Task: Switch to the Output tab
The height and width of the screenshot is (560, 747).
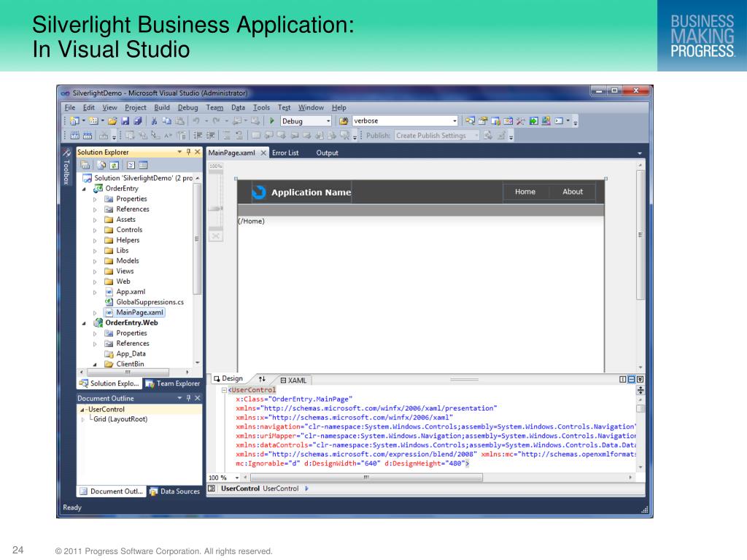Action: coord(328,153)
